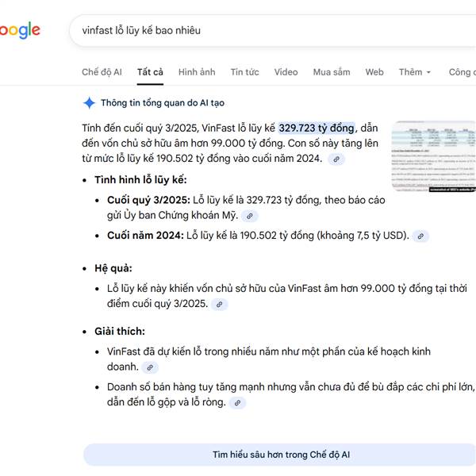The width and height of the screenshot is (476, 476).
Task: Open source link after '7,5 tỷ USD'
Action: coord(420,236)
